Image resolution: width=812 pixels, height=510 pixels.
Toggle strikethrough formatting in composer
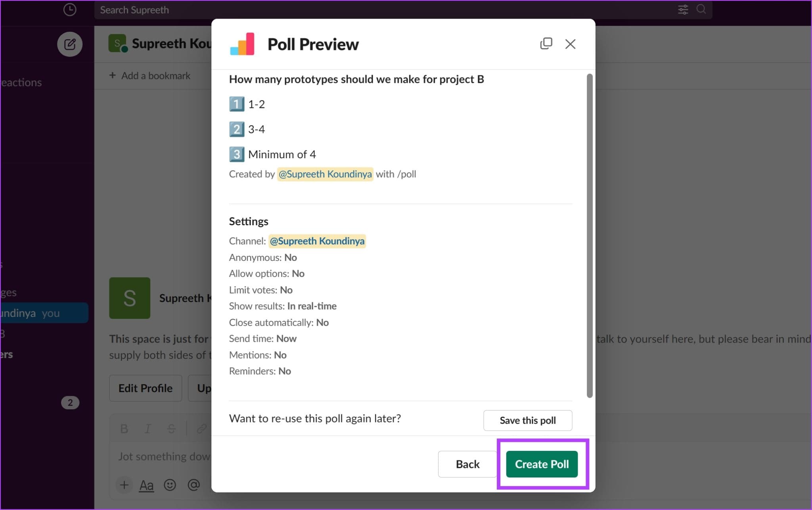click(x=171, y=429)
